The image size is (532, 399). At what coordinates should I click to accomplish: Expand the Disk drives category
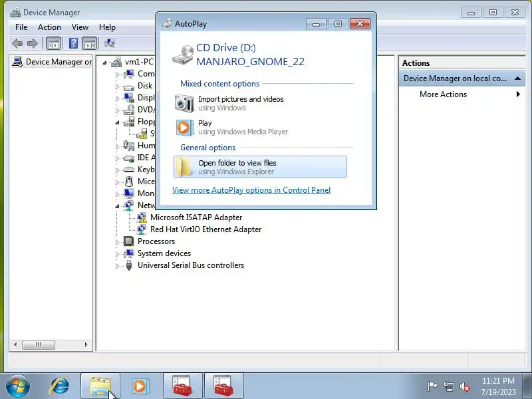pyautogui.click(x=118, y=86)
